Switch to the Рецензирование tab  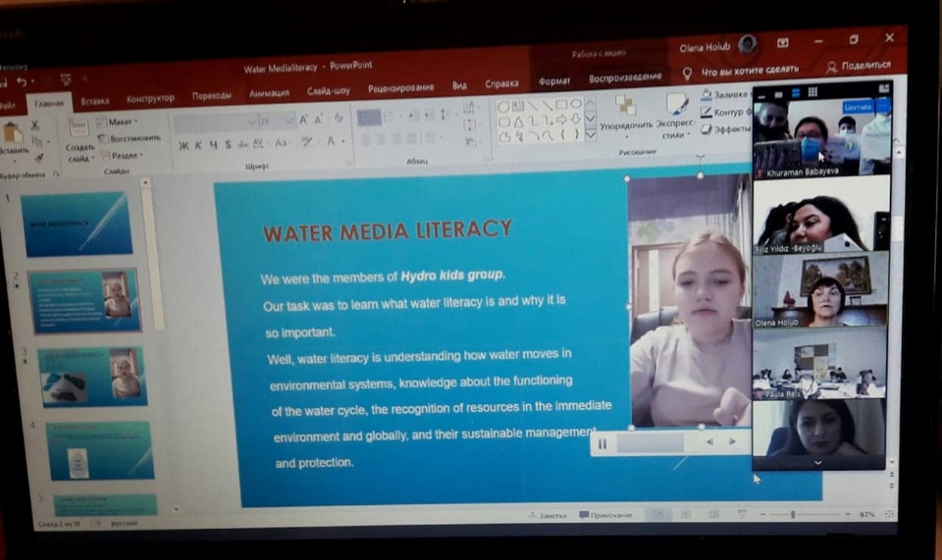[401, 88]
